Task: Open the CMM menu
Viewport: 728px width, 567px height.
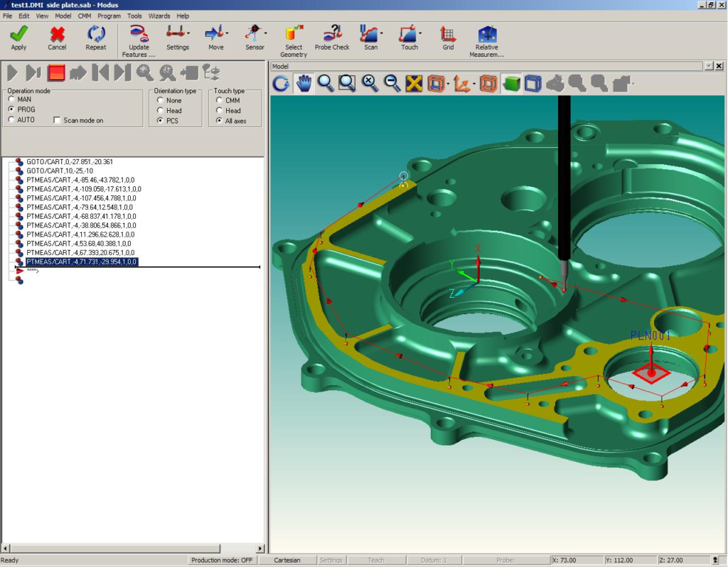Action: pyautogui.click(x=84, y=16)
